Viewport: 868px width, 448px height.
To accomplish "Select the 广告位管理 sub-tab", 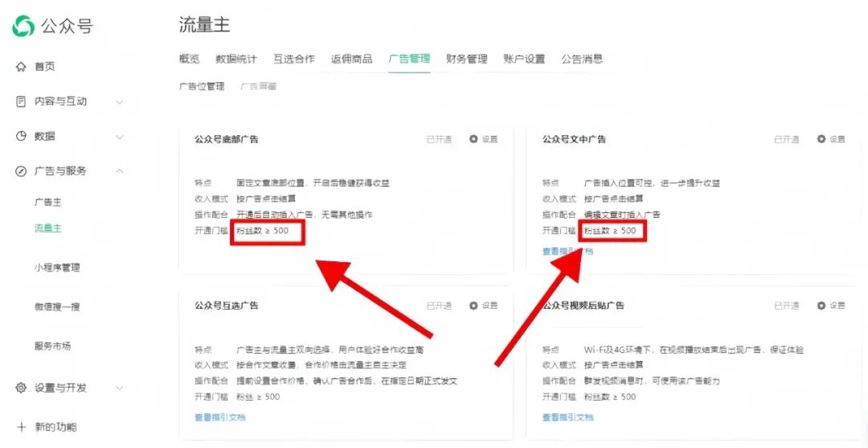I will coord(202,86).
